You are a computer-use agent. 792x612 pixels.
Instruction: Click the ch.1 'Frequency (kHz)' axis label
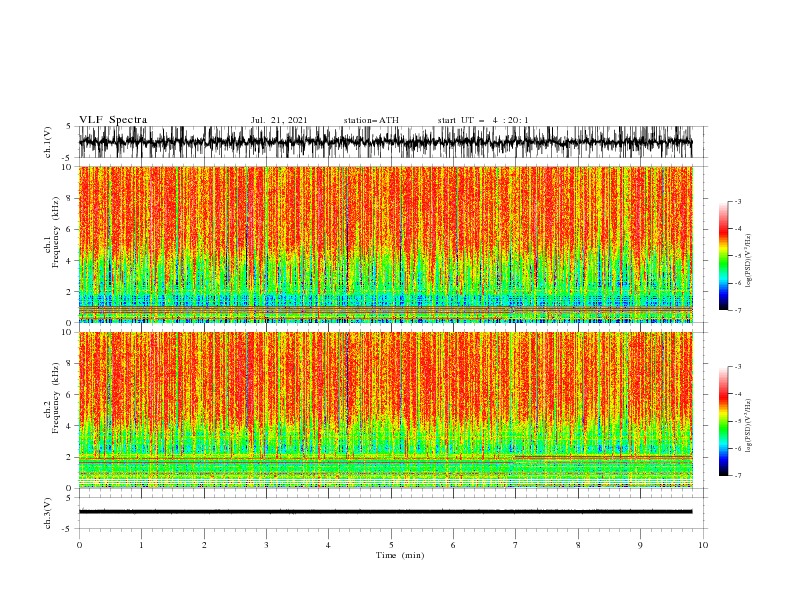[x=56, y=233]
